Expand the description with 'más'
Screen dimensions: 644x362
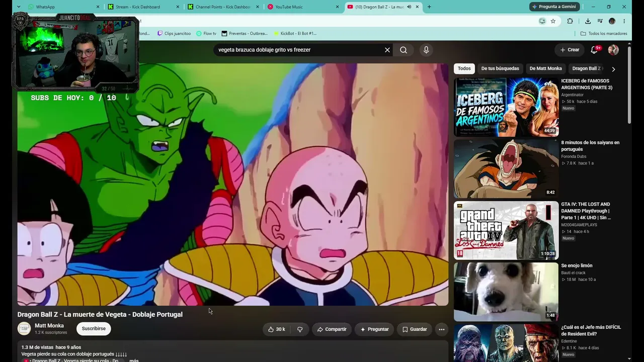coord(134,360)
